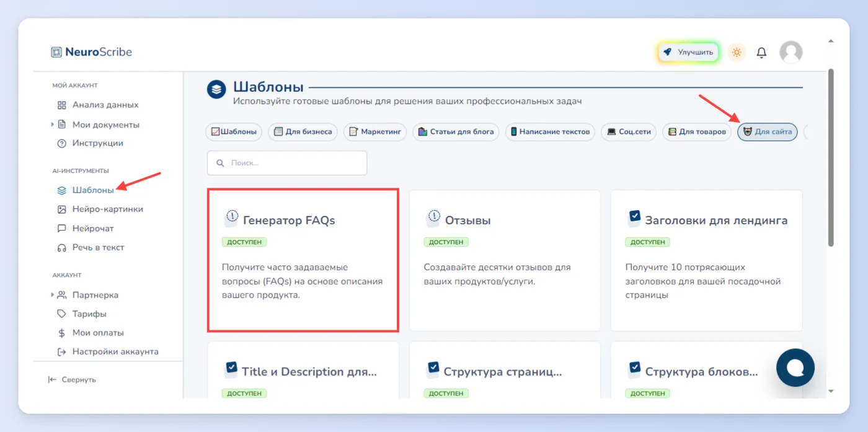Viewport: 868px width, 432px height.
Task: Click the Инструкции question-mark icon
Action: point(61,143)
